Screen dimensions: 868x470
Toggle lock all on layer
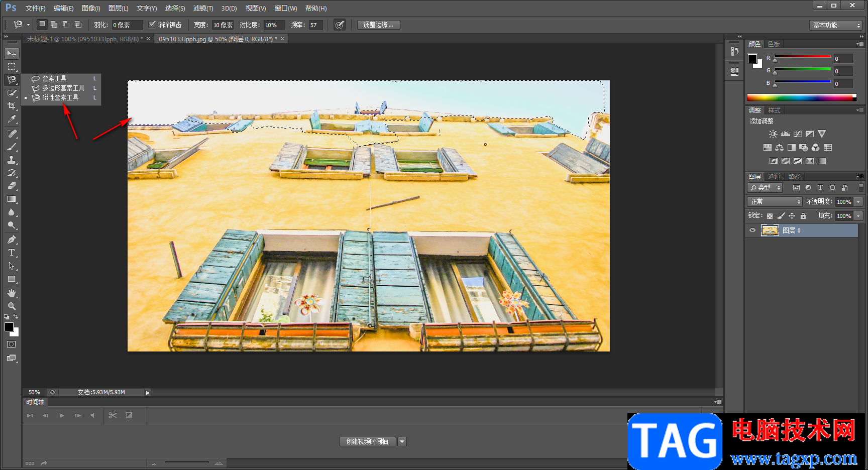pyautogui.click(x=803, y=216)
